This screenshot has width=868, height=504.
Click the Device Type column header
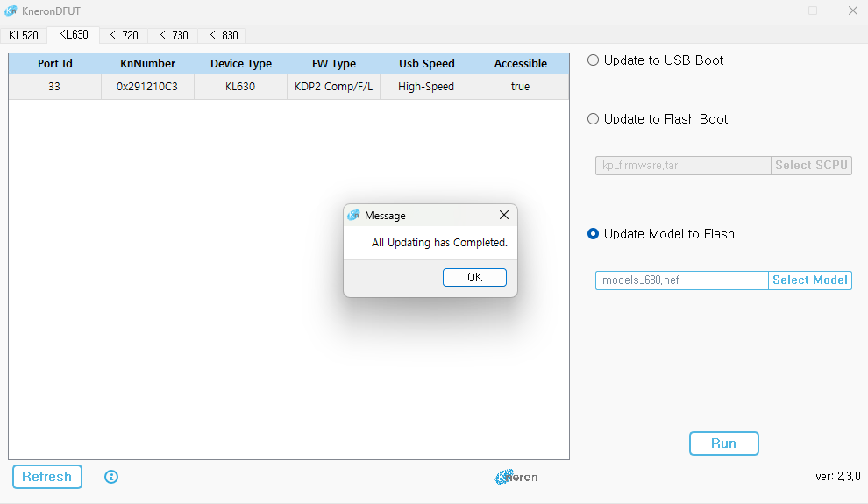pos(241,64)
